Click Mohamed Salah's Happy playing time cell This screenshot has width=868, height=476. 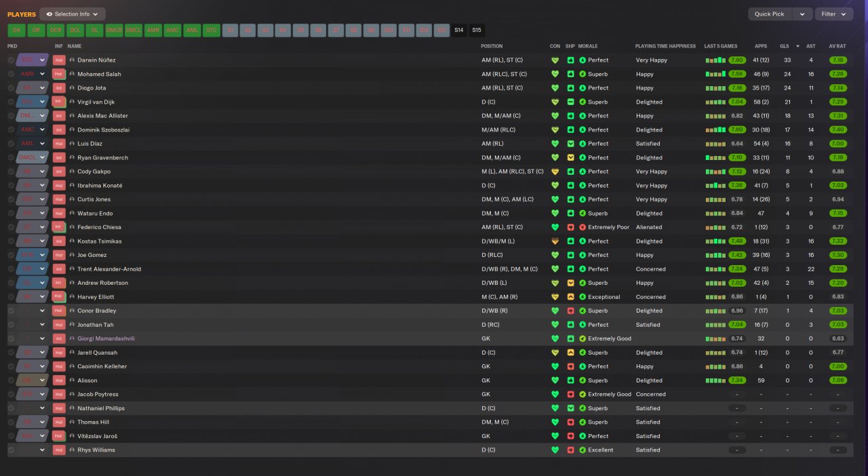(645, 74)
